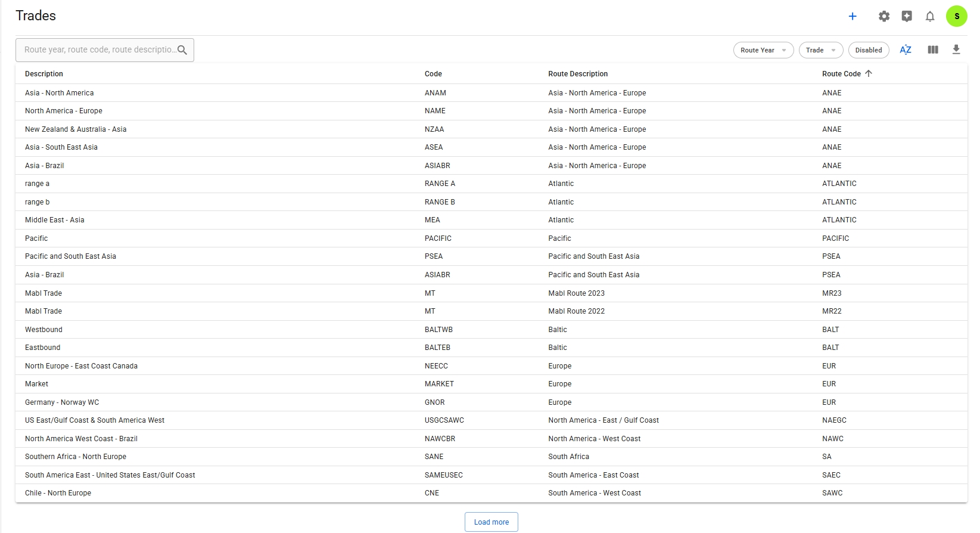Click the AZ sort icon
980x533 pixels.
point(906,50)
